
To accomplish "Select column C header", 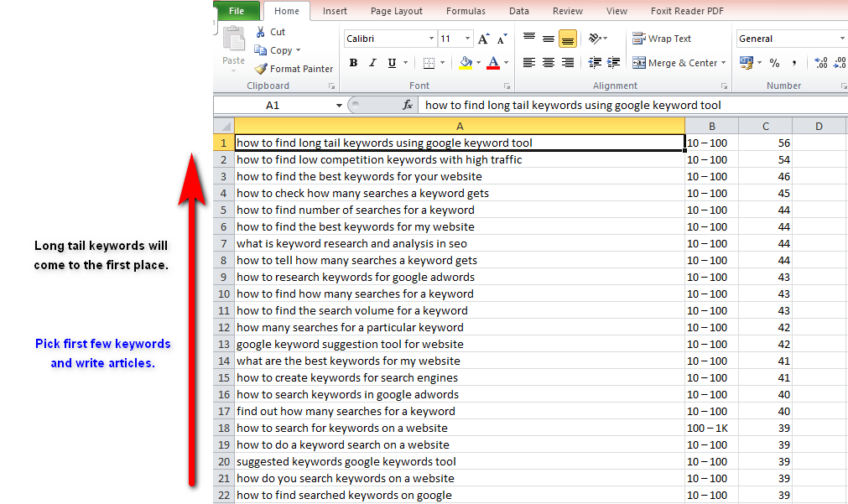I will [x=765, y=126].
